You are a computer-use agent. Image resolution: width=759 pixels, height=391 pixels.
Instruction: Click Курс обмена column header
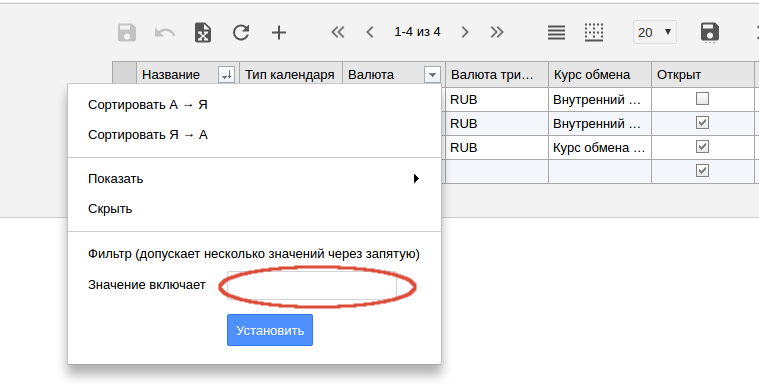point(600,75)
